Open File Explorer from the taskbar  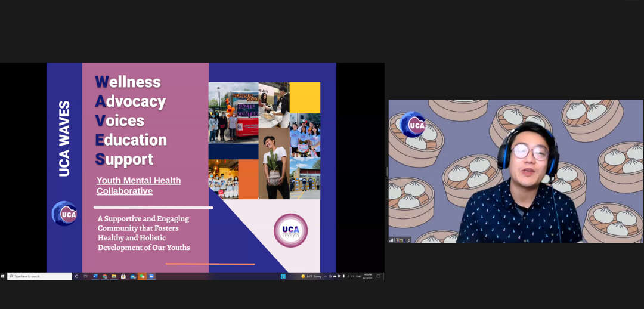tap(114, 276)
